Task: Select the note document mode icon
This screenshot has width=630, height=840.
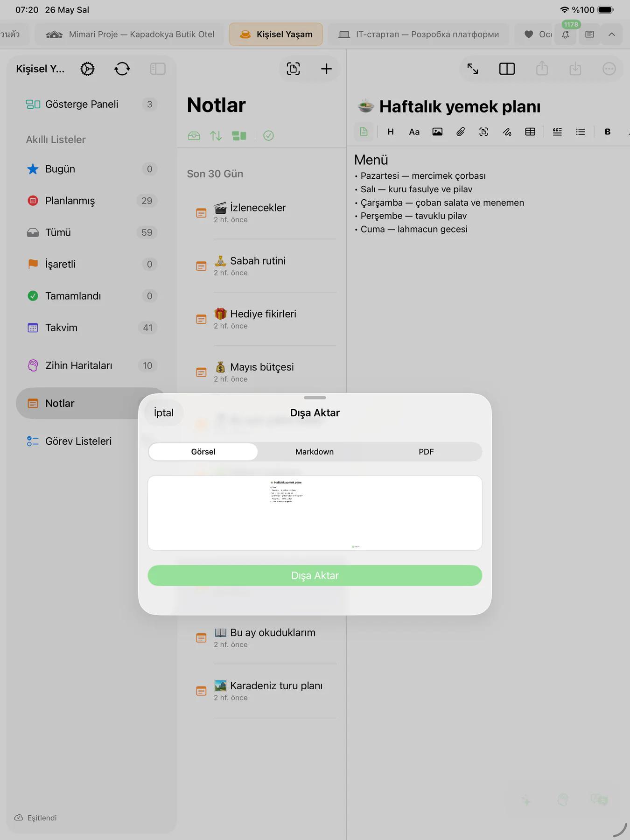Action: (364, 132)
